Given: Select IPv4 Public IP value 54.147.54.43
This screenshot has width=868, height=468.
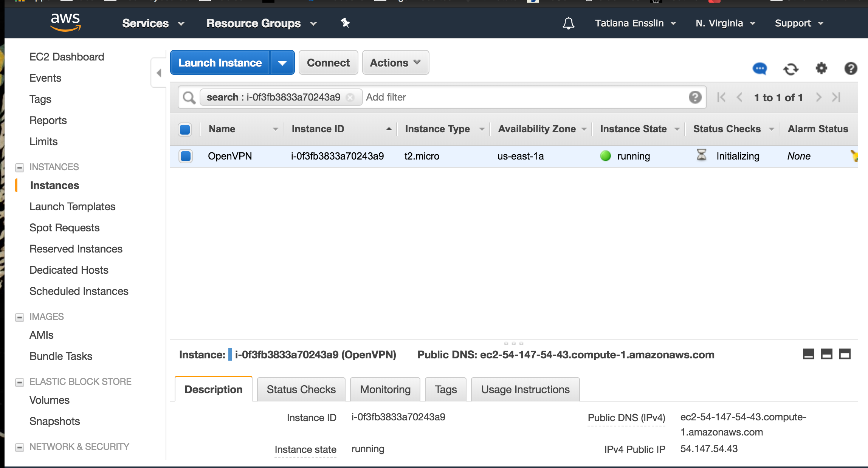Looking at the screenshot, I should [x=709, y=449].
